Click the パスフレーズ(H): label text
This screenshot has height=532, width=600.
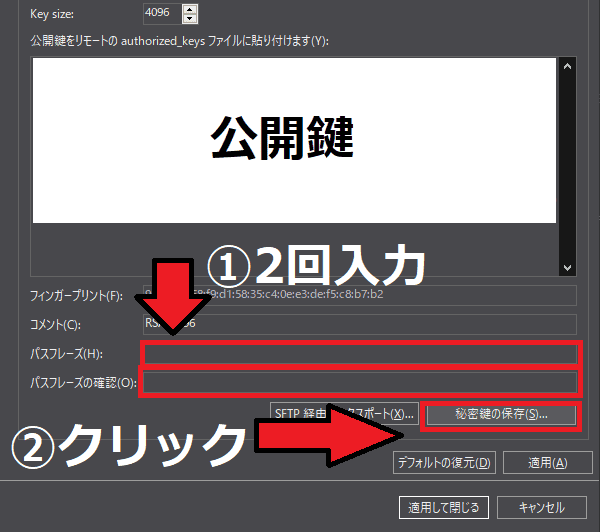tap(67, 354)
